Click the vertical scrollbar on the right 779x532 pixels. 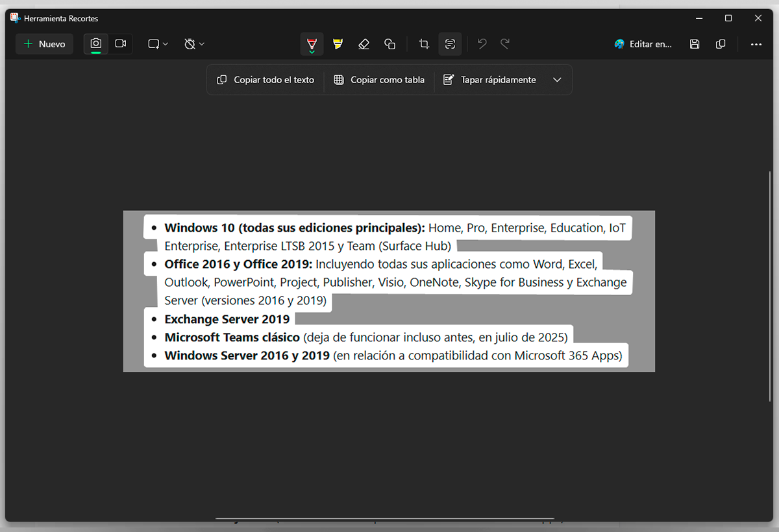(x=771, y=287)
